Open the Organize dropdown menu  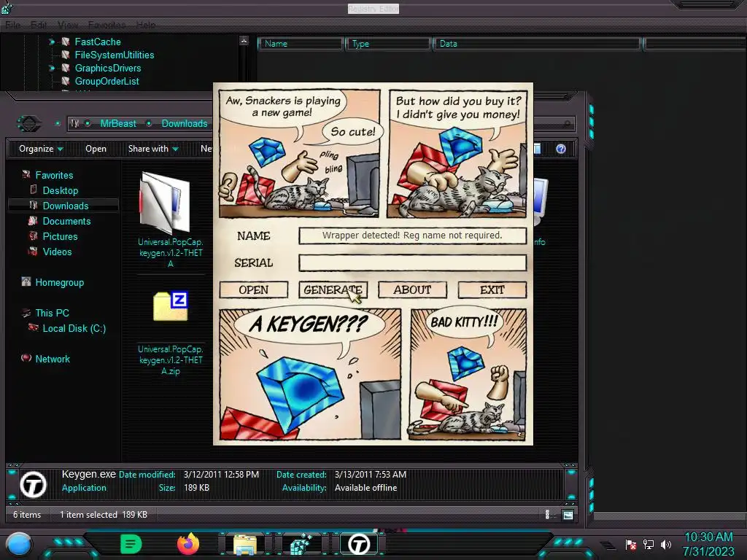point(41,149)
